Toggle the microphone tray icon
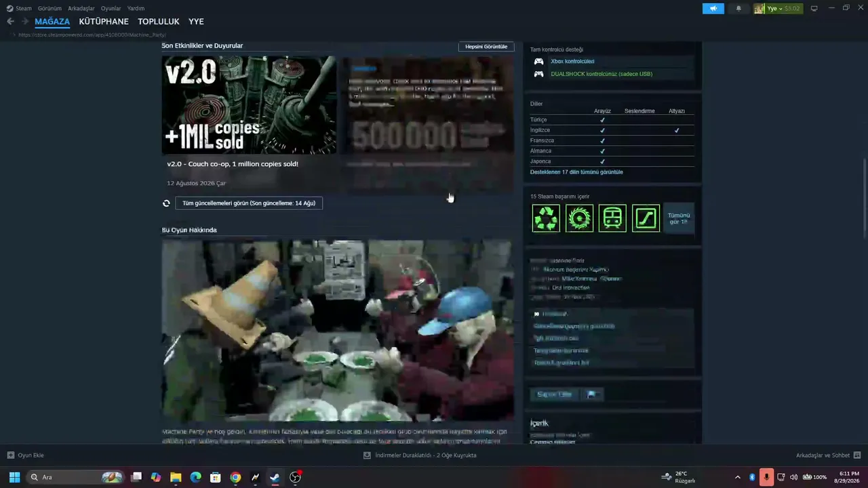 click(766, 477)
